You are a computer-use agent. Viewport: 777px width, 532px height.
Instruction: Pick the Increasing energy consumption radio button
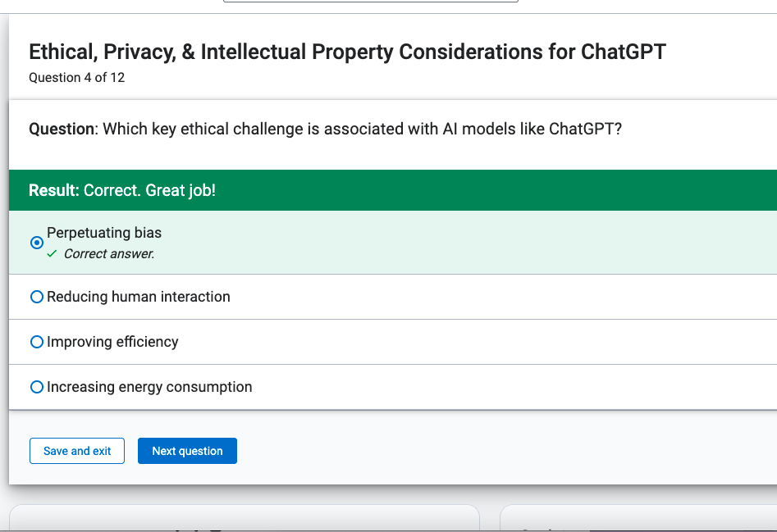[x=37, y=387]
